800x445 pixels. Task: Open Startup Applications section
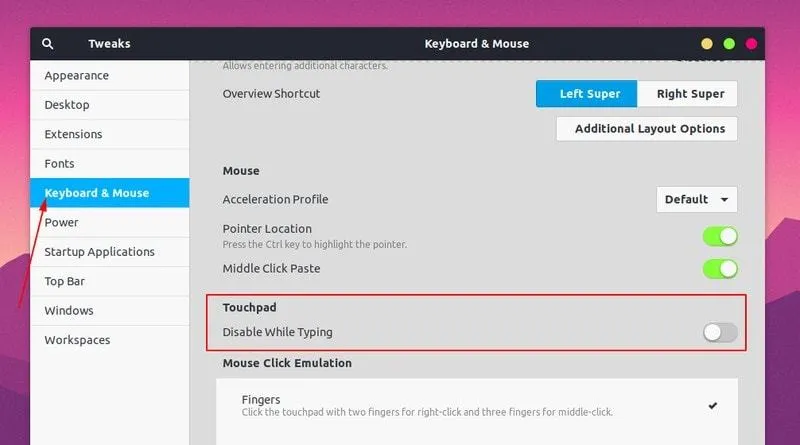[x=99, y=252]
